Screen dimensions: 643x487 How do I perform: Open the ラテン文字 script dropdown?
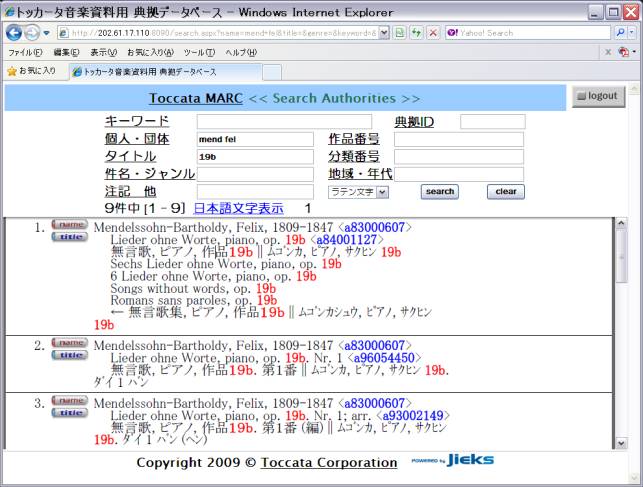pyautogui.click(x=358, y=192)
